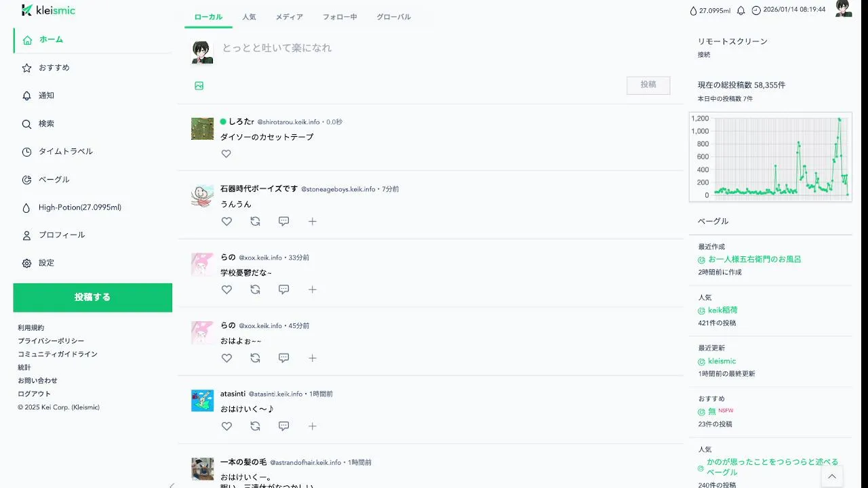Screen dimensions: 868x488
Task: Open the plus menu on うんうん post
Action: tap(313, 221)
